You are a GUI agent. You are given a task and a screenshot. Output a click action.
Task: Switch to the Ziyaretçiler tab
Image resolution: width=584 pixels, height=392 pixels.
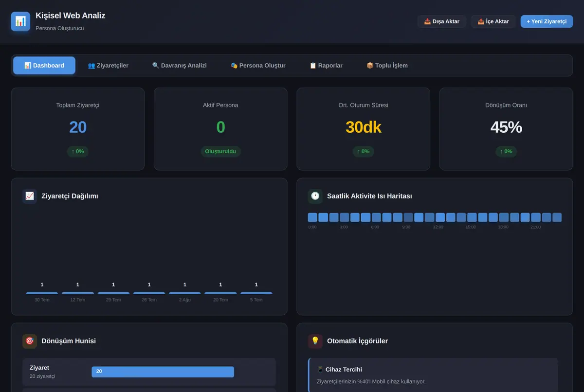coord(108,65)
